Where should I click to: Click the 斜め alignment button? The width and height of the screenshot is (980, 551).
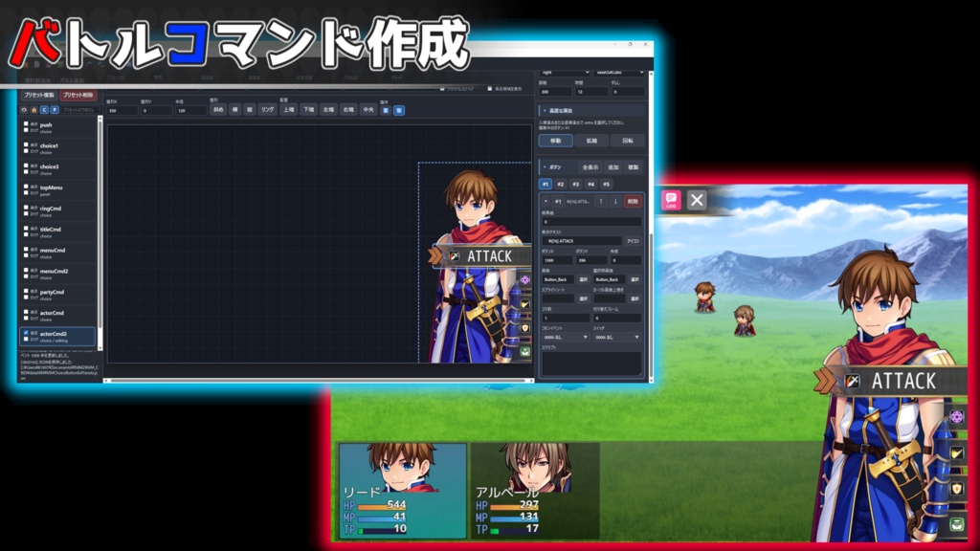pos(218,110)
